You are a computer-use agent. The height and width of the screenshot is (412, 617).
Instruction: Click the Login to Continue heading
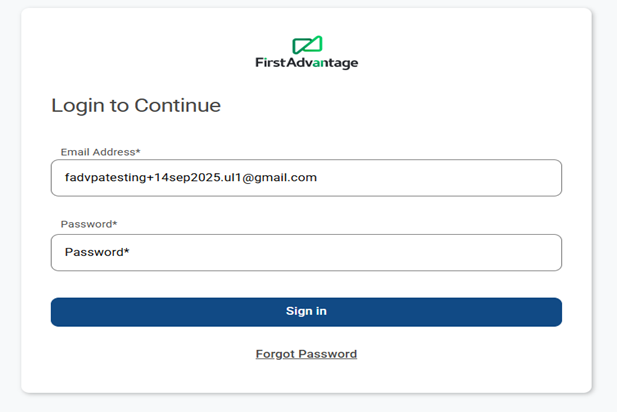(136, 105)
